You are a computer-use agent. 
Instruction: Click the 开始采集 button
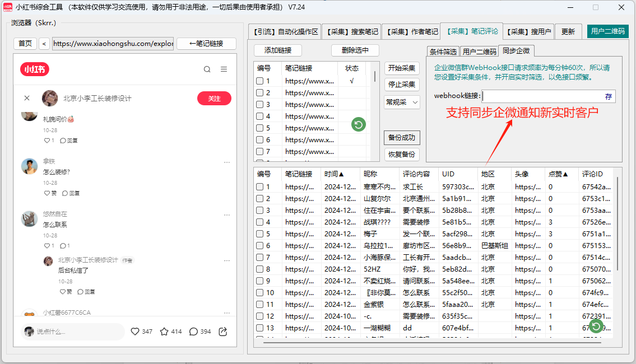401,67
